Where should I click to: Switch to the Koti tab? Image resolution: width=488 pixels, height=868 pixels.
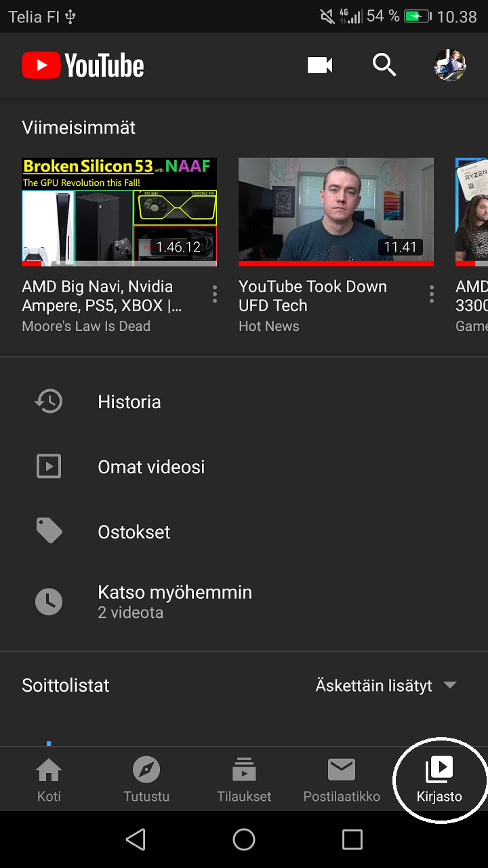tap(49, 780)
